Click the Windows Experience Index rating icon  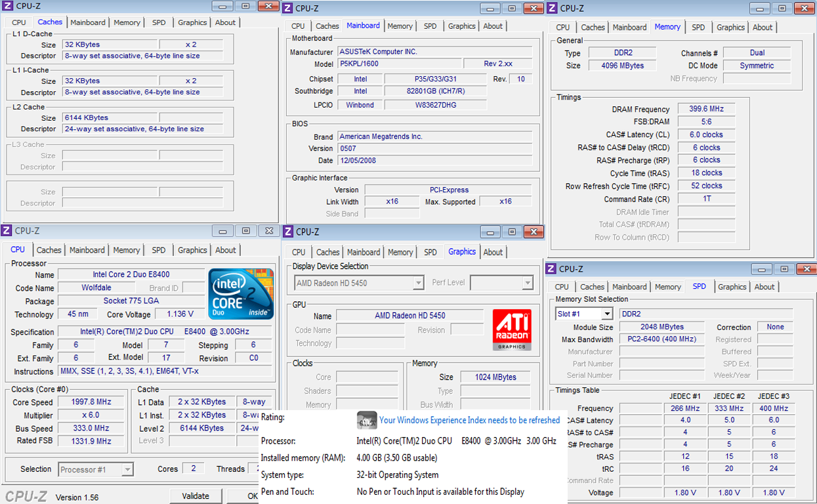(x=367, y=420)
